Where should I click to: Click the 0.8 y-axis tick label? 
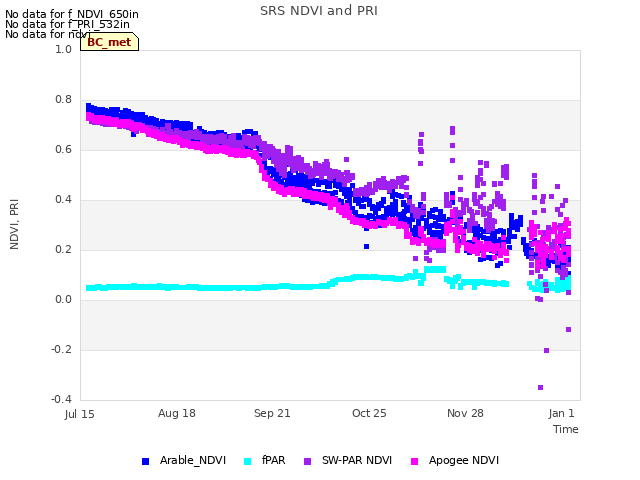pos(63,100)
